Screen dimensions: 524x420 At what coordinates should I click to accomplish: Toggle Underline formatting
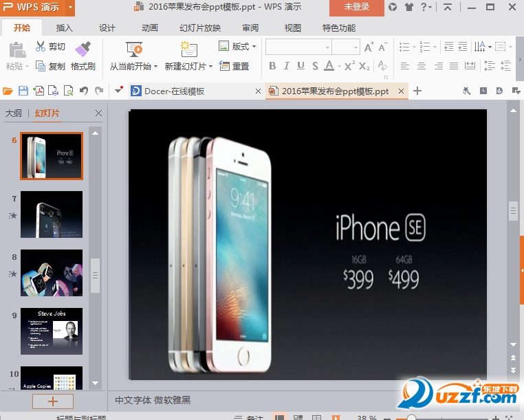301,66
